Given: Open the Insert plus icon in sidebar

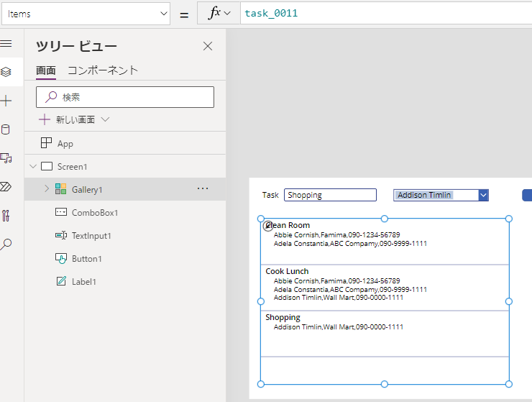Looking at the screenshot, I should 6,101.
